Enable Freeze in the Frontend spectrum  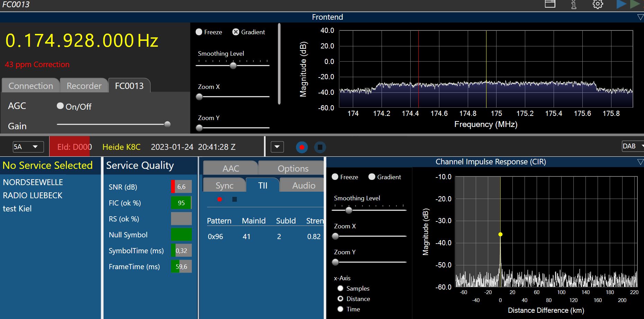(199, 32)
